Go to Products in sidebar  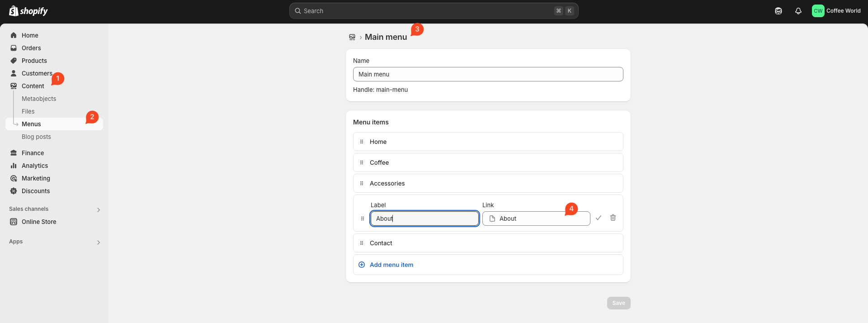(34, 61)
